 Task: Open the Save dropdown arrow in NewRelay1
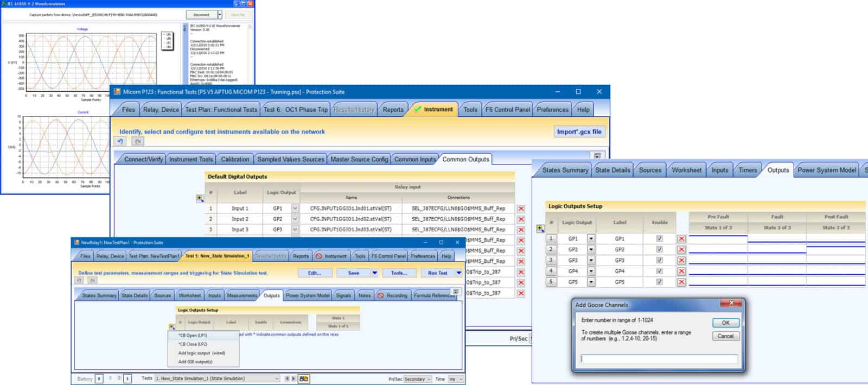coord(374,273)
